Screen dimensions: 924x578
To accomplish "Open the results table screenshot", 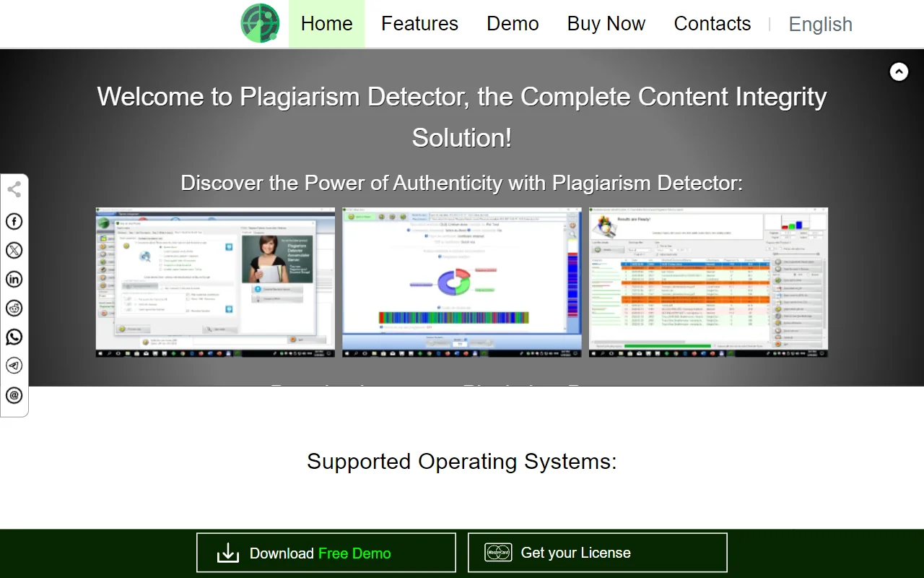I will pos(708,282).
